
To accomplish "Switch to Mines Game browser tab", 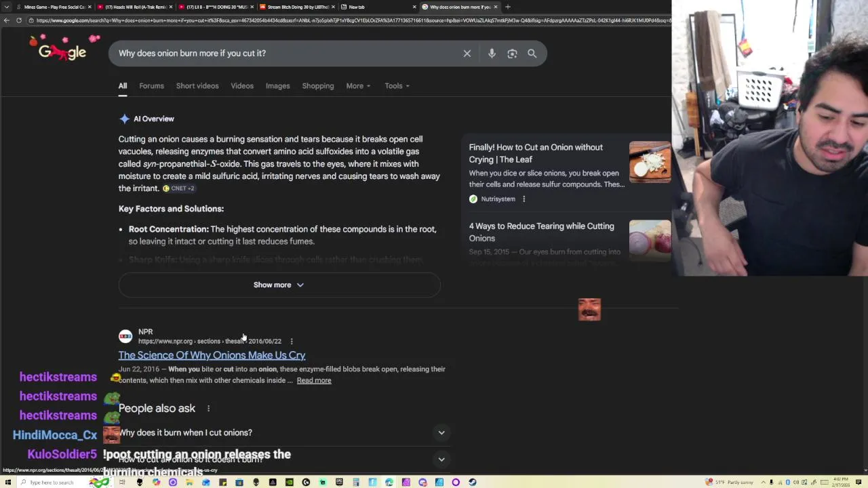I will [x=53, y=7].
